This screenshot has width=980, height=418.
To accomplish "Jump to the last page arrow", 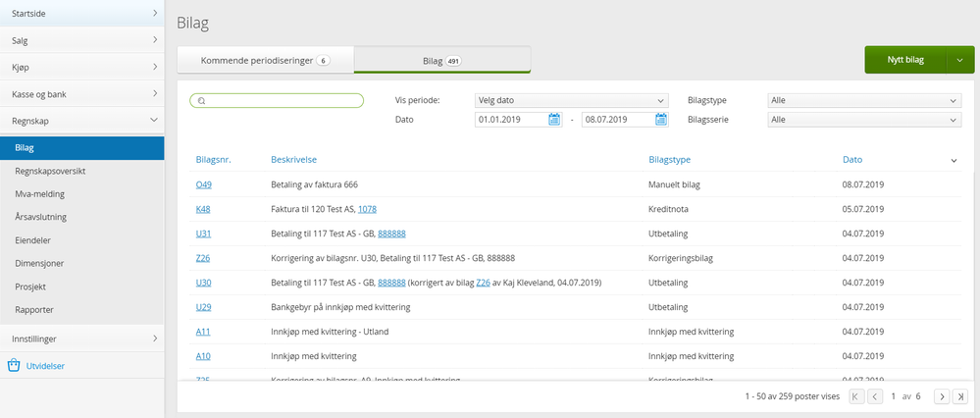I will pos(958,396).
